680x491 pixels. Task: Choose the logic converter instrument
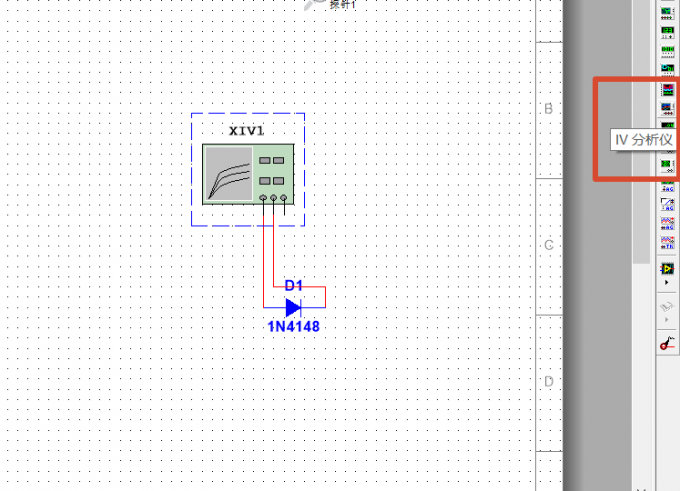click(x=667, y=70)
